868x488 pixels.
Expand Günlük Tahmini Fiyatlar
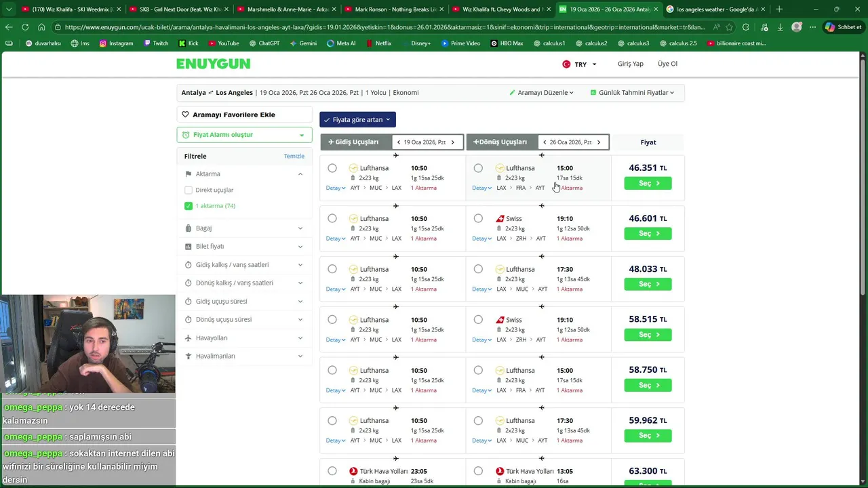632,93
